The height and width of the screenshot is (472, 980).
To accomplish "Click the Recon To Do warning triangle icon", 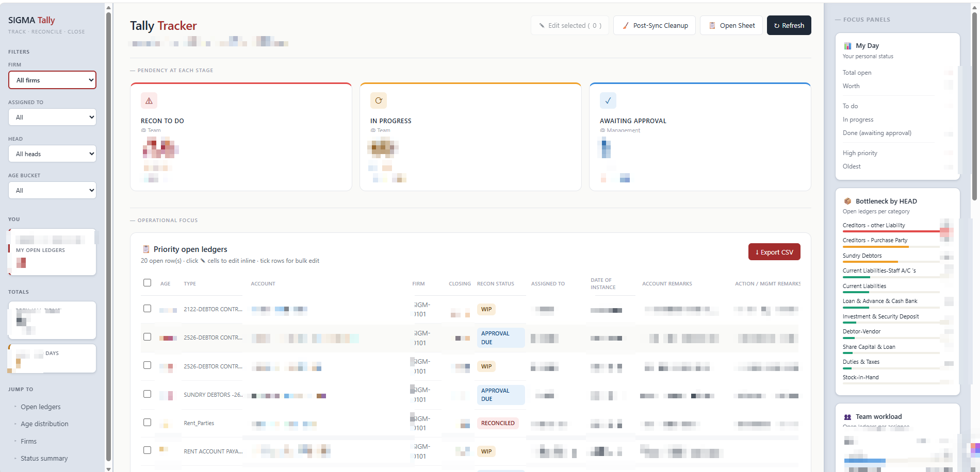I will click(149, 100).
